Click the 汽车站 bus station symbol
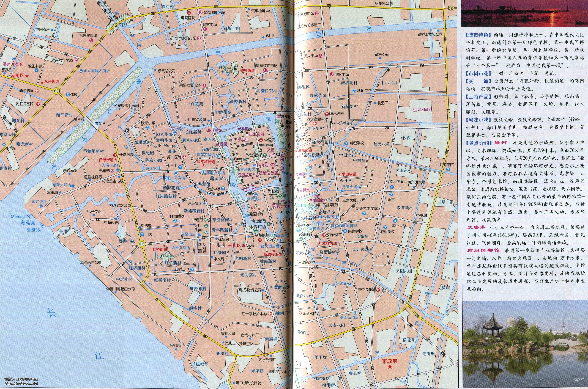This screenshot has width=588, height=389. 113,171
